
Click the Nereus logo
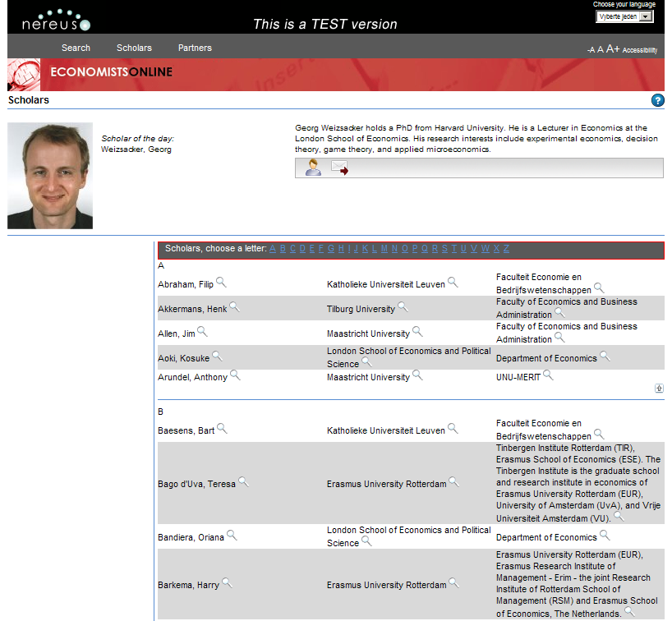(x=56, y=21)
